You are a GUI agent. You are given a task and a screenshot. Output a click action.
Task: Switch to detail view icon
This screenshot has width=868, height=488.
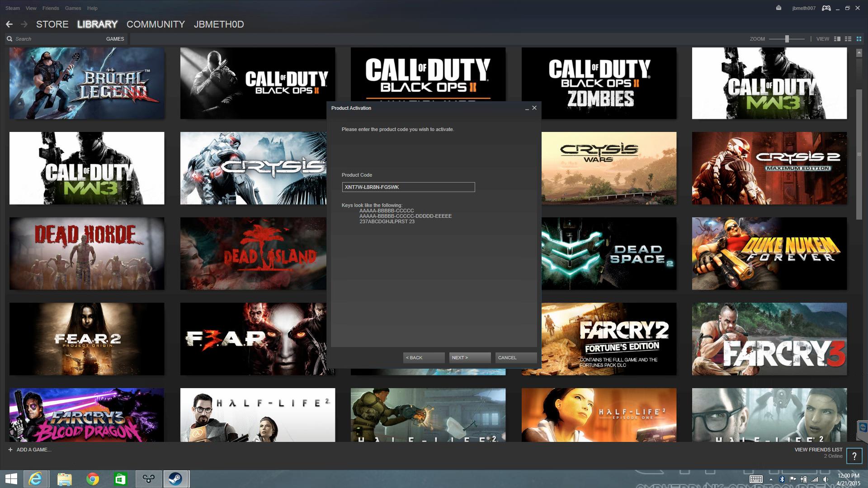coord(837,39)
